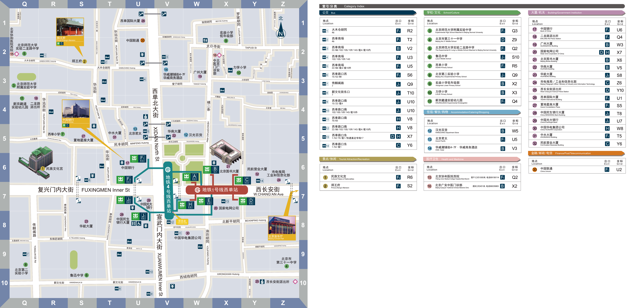Click grid coordinate S10 in 鲁迅中学 row
The image size is (644, 308).
tap(515, 57)
